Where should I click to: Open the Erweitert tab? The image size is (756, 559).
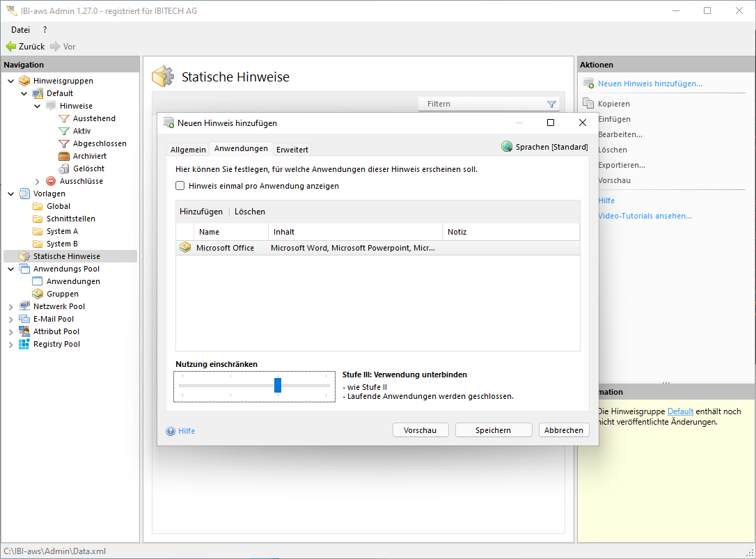click(292, 150)
